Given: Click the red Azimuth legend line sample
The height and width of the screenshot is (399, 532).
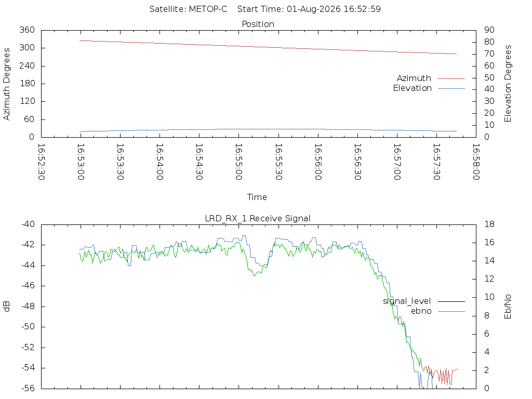Looking at the screenshot, I should tap(451, 79).
